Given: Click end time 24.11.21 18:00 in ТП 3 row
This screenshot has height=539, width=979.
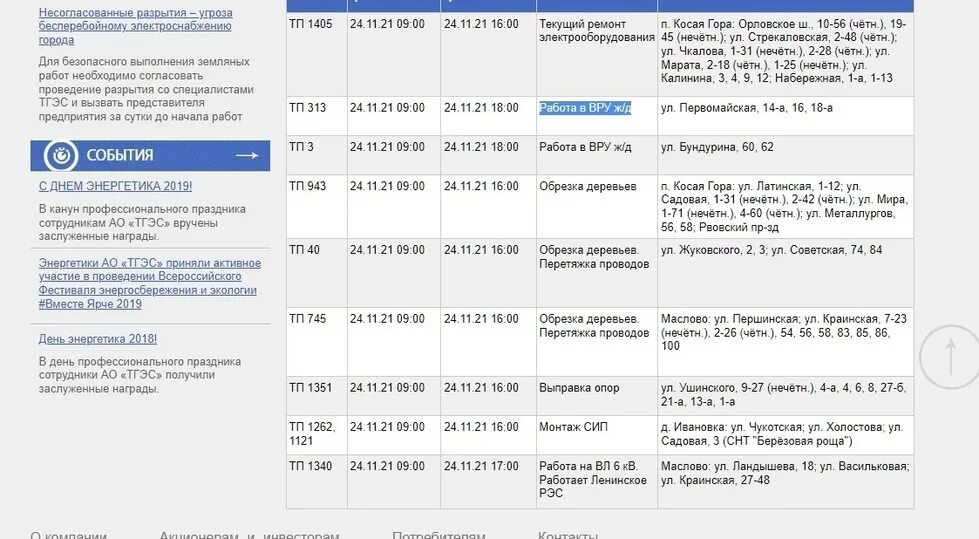Looking at the screenshot, I should point(481,147).
